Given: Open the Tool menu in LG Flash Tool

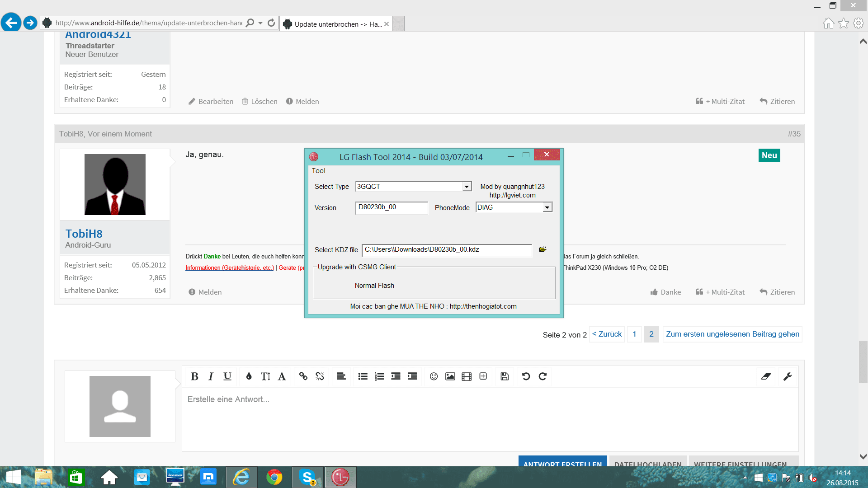Looking at the screenshot, I should point(318,171).
